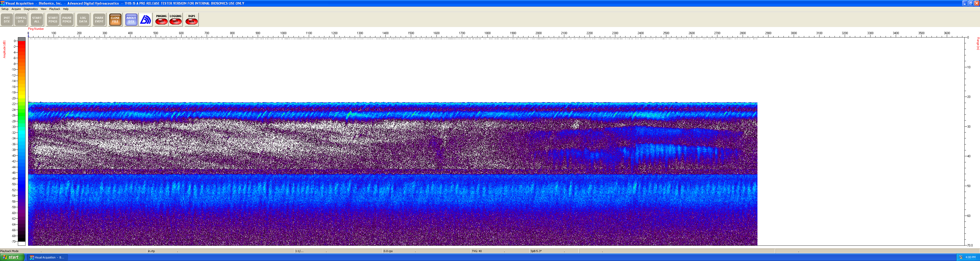Open the ABOUT DTX dialog
Screen dimensions: 980x261
[131, 19]
